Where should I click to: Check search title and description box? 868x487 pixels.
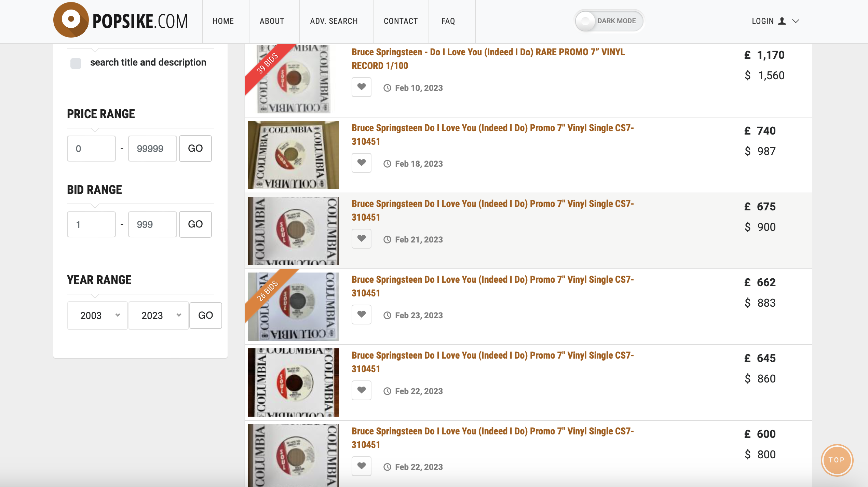tap(76, 63)
